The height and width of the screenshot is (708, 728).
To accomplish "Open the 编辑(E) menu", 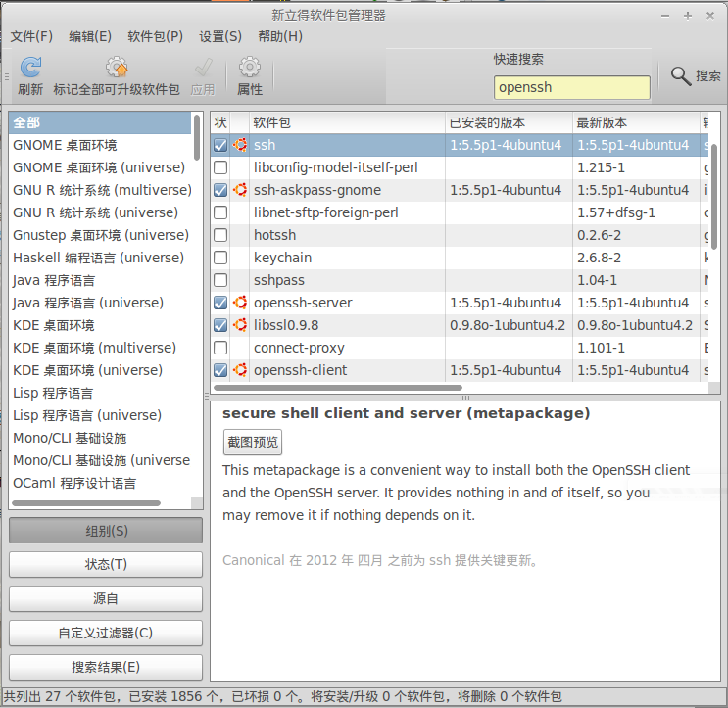I will [x=90, y=36].
